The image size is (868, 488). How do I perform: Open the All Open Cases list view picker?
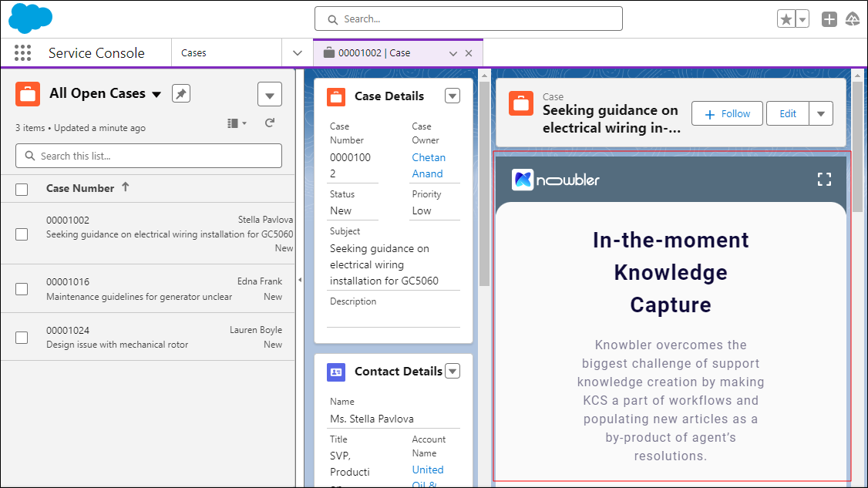tap(156, 94)
